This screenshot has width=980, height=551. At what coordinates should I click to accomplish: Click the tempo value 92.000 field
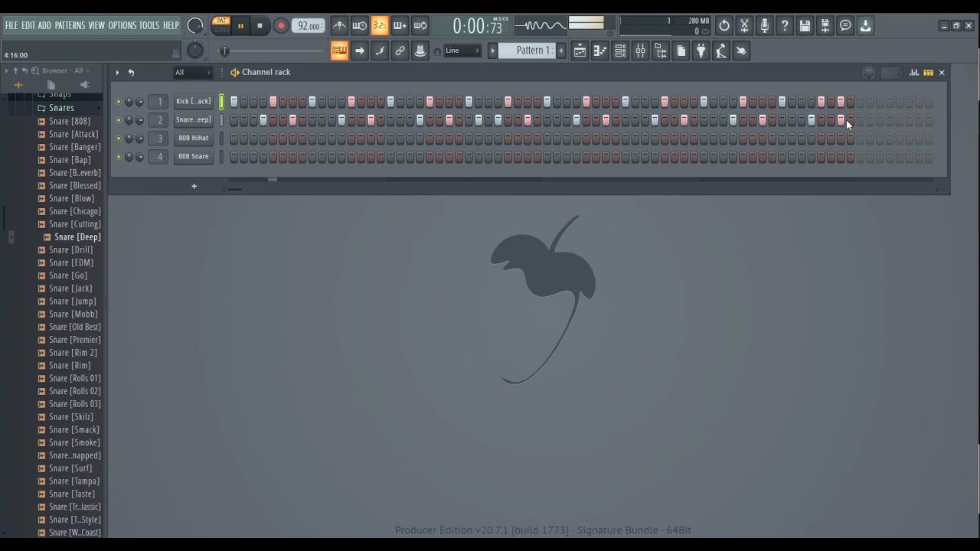pos(308,26)
